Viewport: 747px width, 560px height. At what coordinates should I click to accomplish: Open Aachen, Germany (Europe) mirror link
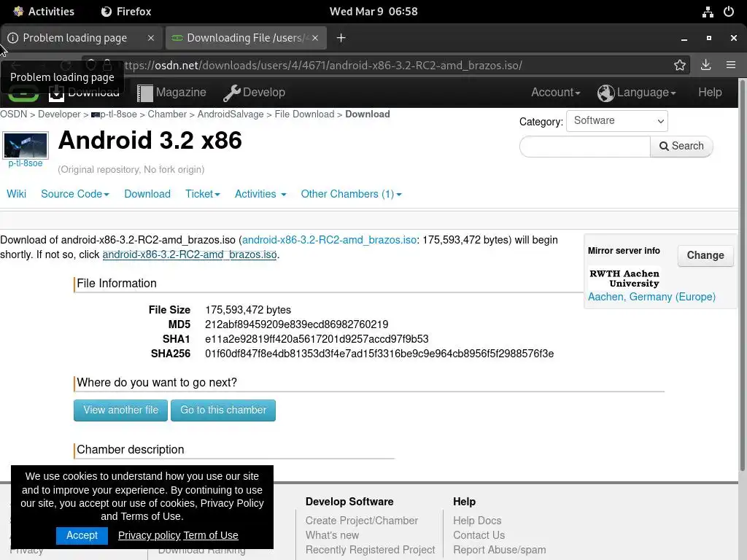click(651, 297)
